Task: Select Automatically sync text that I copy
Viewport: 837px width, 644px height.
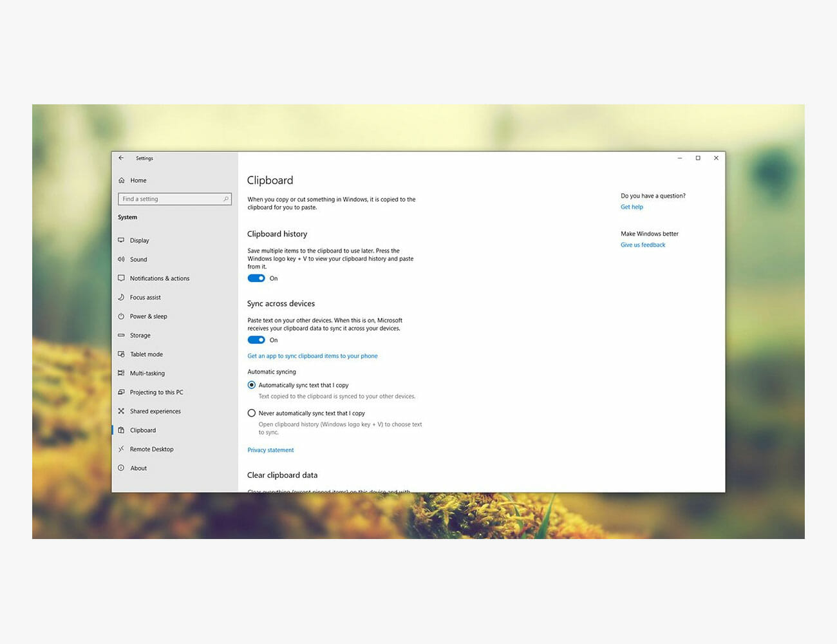Action: coord(252,385)
